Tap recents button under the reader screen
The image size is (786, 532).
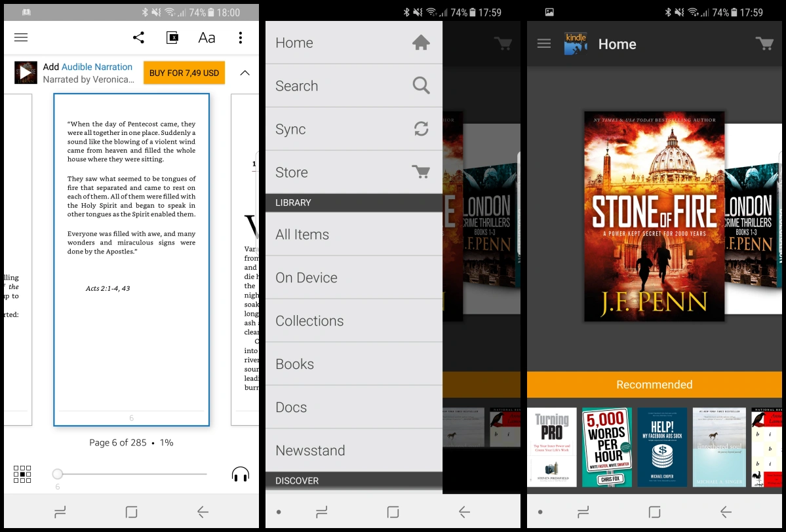click(x=60, y=512)
